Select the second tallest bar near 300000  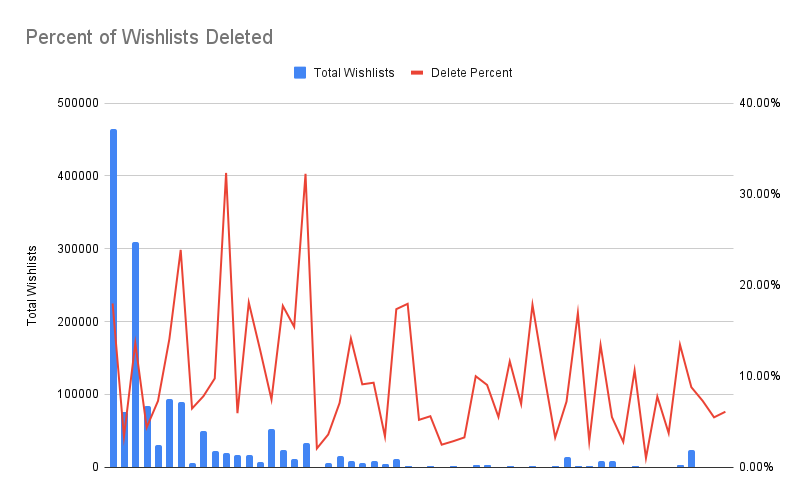(x=135, y=355)
